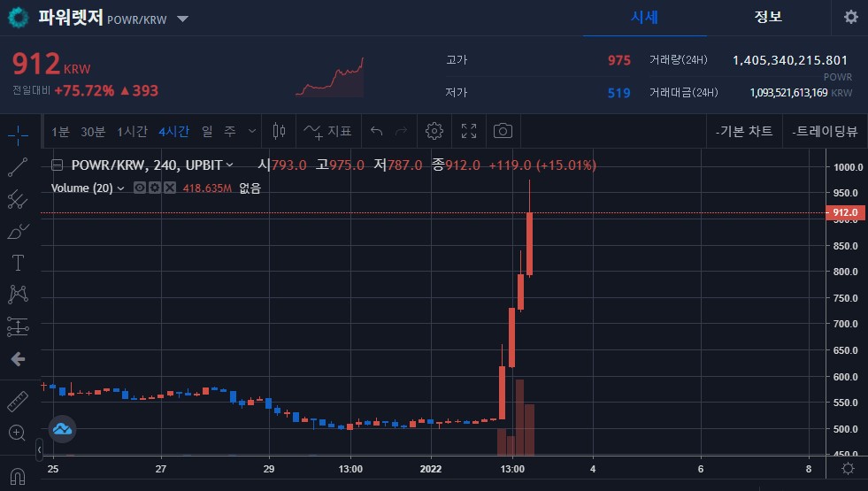Viewport: 868px width, 491px height.
Task: Collapse the left drawing toolbar
Action: (39, 449)
